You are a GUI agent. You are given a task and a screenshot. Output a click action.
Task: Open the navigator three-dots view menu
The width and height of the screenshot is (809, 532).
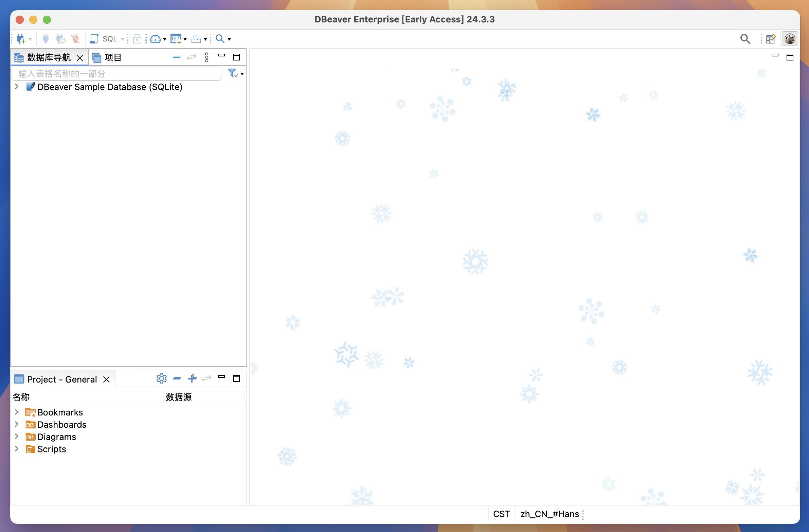[207, 57]
